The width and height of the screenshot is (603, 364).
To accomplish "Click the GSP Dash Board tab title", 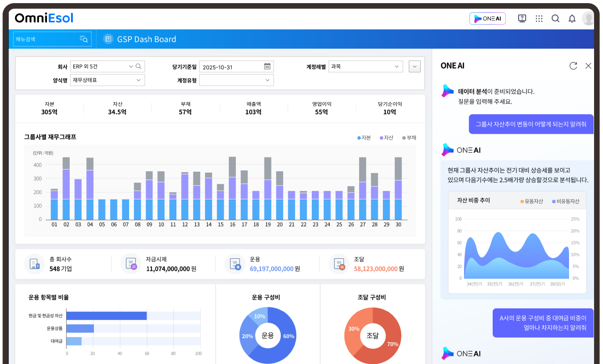I will (147, 39).
